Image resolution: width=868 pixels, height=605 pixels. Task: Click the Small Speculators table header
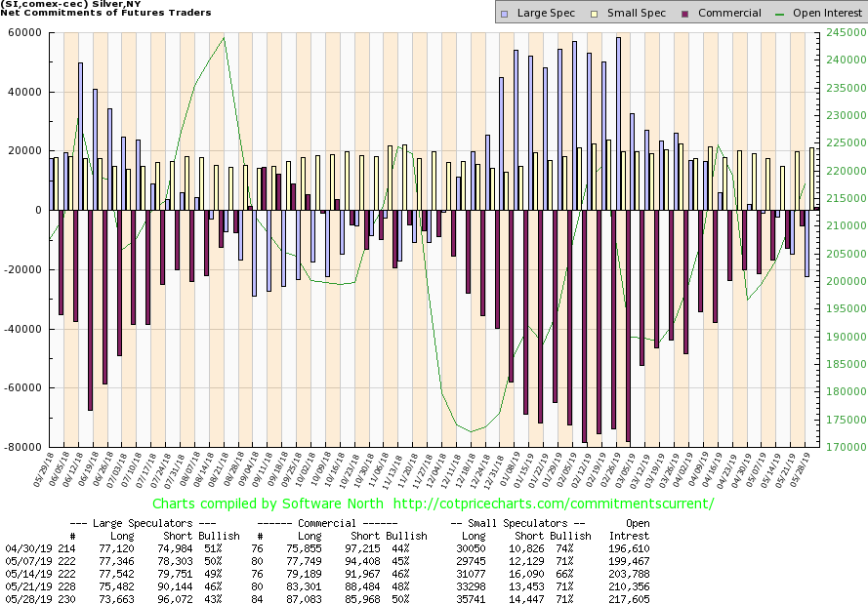coord(521,523)
